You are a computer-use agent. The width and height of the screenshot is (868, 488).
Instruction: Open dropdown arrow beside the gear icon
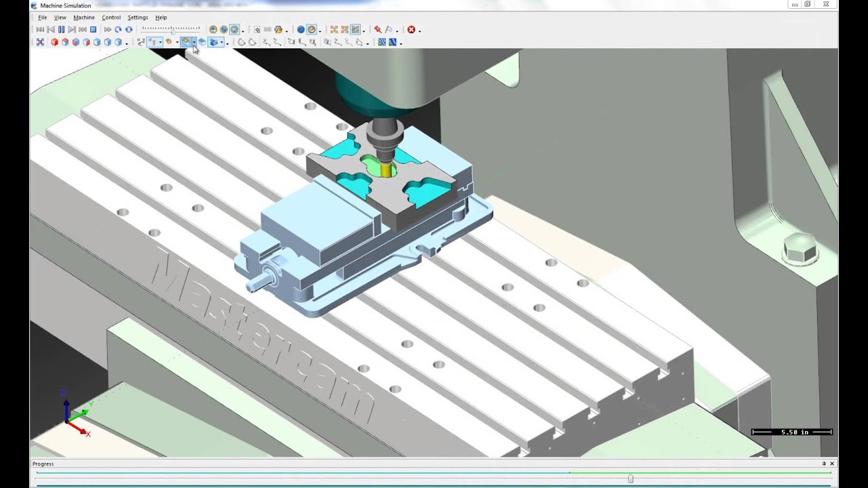tap(287, 31)
